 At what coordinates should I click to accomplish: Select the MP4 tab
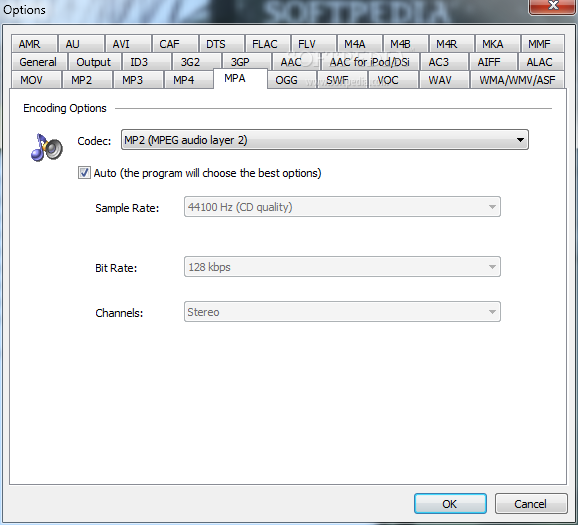click(188, 80)
